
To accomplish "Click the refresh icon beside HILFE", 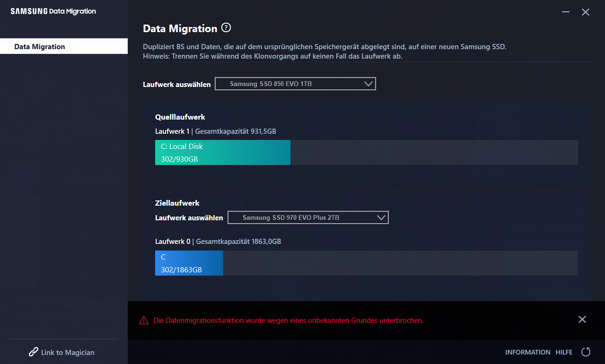I will [586, 352].
